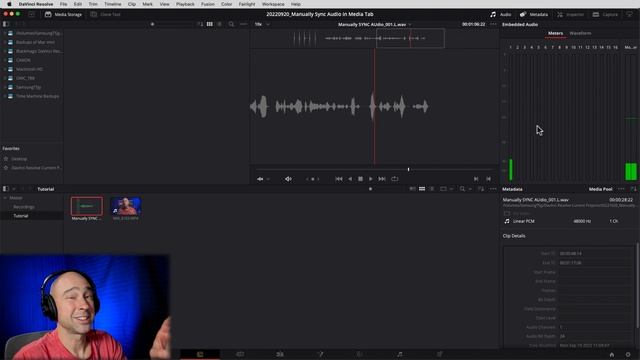Expand the CANON volume
640x360 pixels.
(5, 60)
